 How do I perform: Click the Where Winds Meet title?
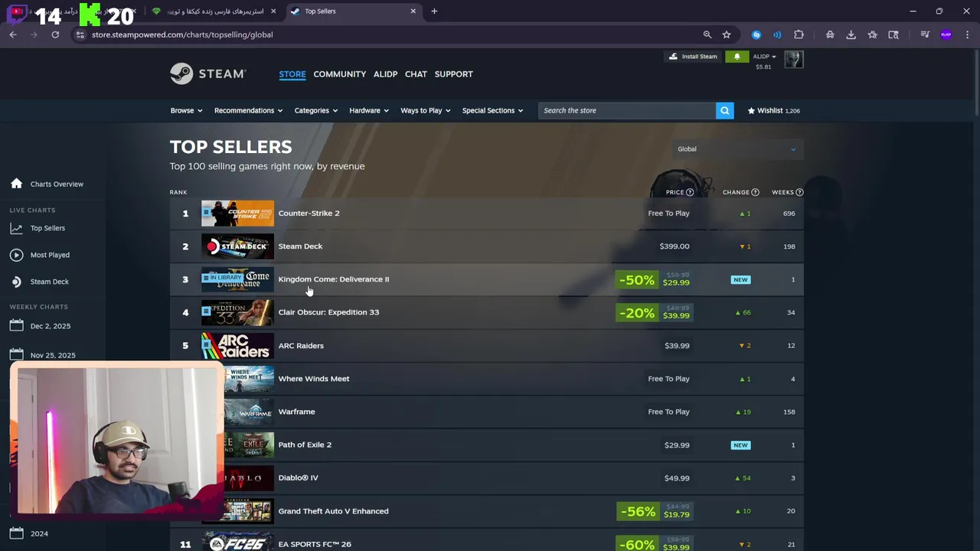click(313, 378)
